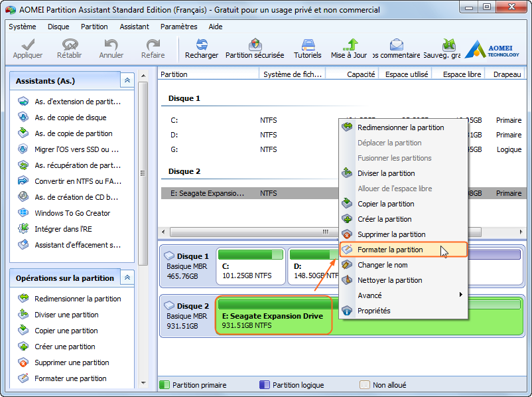Click the Disque 1 Basique MBR label
532x397 pixels.
tap(187, 266)
